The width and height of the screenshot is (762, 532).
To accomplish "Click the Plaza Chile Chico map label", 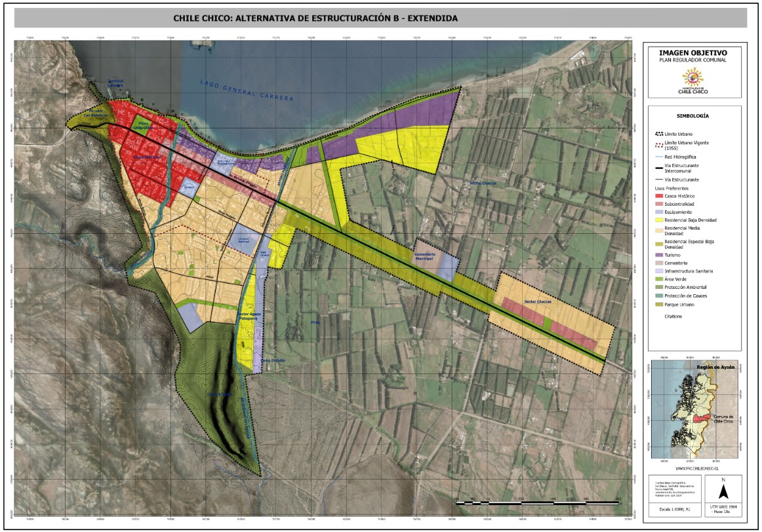I will click(x=144, y=124).
